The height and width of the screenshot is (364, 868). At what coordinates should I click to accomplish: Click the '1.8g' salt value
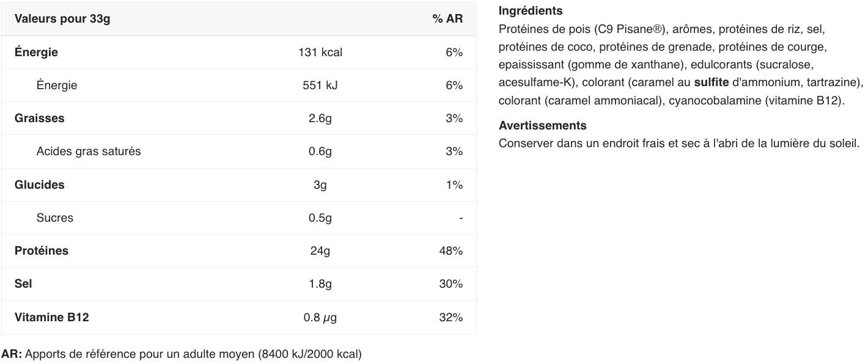[320, 284]
